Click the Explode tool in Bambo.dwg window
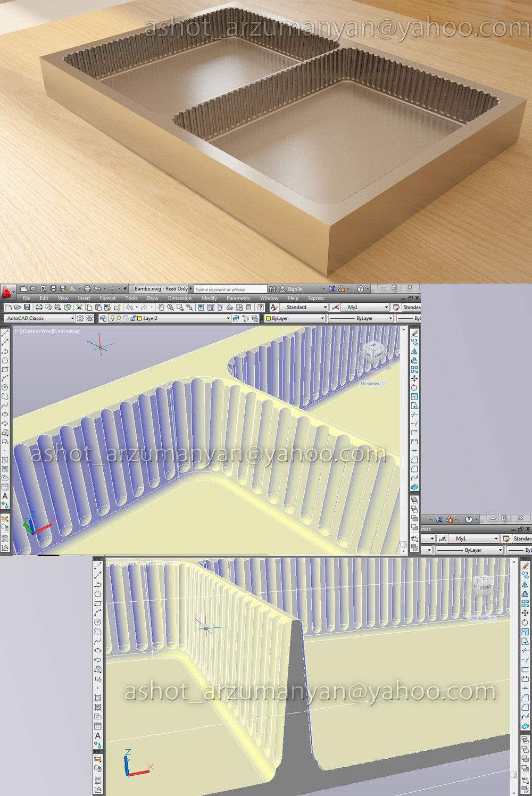The width and height of the screenshot is (532, 796). pyautogui.click(x=414, y=487)
